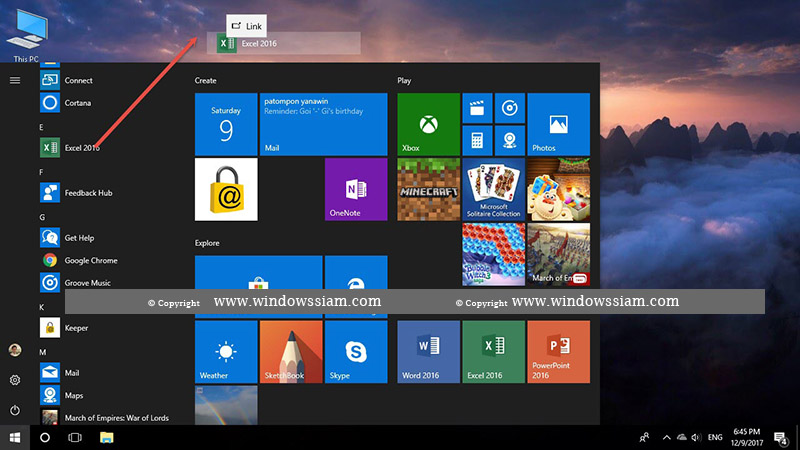800x450 pixels.
Task: Open the Power options button
Action: coord(15,410)
